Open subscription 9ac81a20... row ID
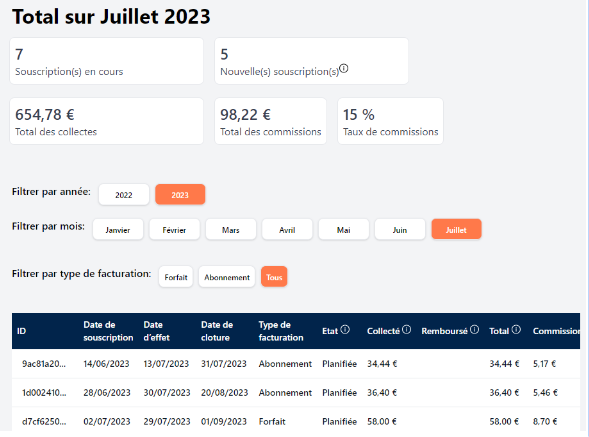The height and width of the screenshot is (437, 589). pyautogui.click(x=44, y=364)
